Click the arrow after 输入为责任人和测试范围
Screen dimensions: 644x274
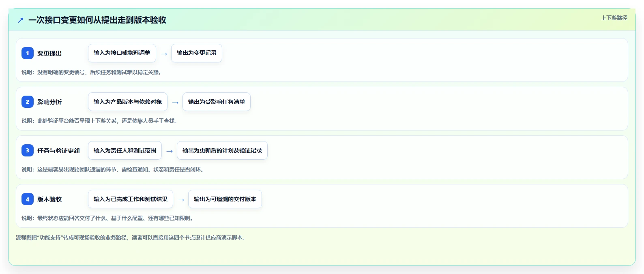coord(170,151)
